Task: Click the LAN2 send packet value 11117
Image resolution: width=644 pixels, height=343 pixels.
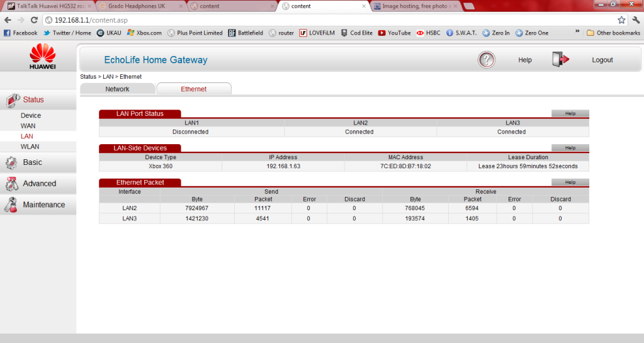Action: point(263,208)
